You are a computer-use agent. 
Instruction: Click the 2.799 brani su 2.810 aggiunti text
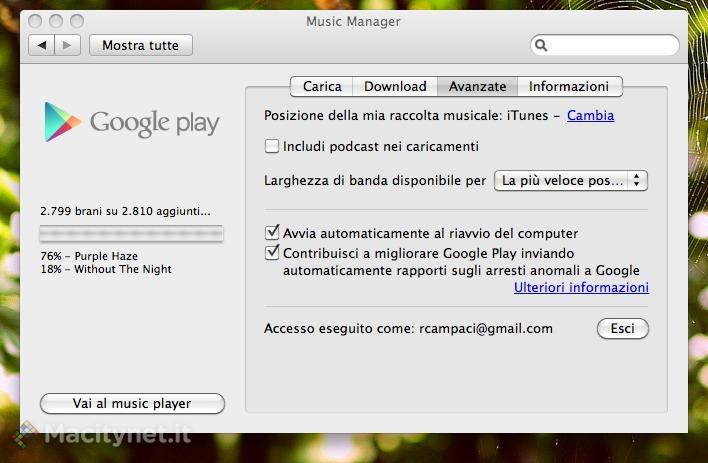point(125,211)
